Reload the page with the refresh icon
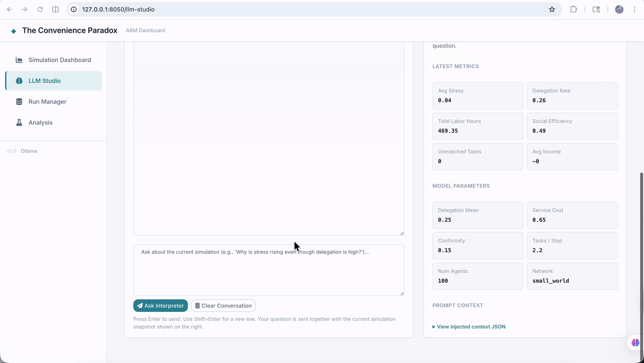Viewport: 644px width, 363px height. (x=40, y=9)
